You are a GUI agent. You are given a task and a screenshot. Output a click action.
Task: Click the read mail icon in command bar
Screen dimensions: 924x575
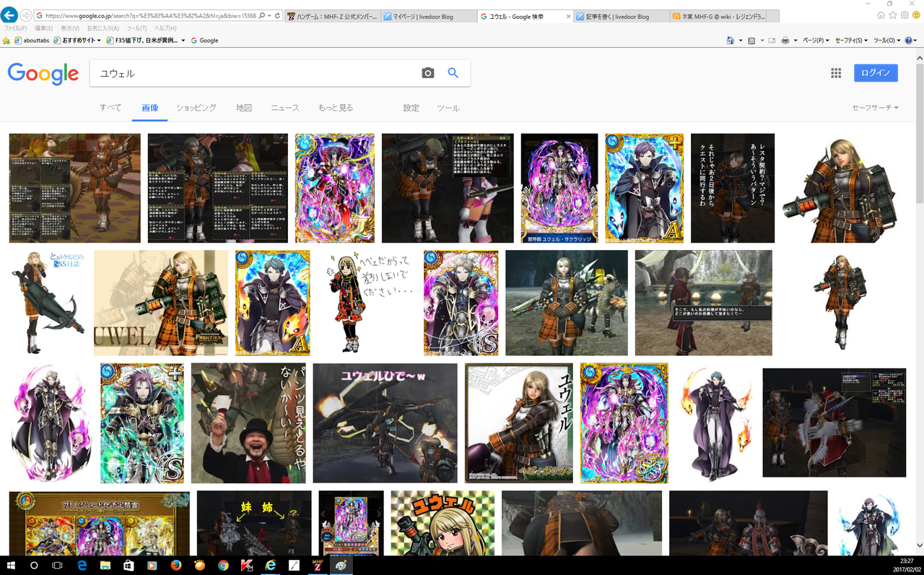pos(772,40)
